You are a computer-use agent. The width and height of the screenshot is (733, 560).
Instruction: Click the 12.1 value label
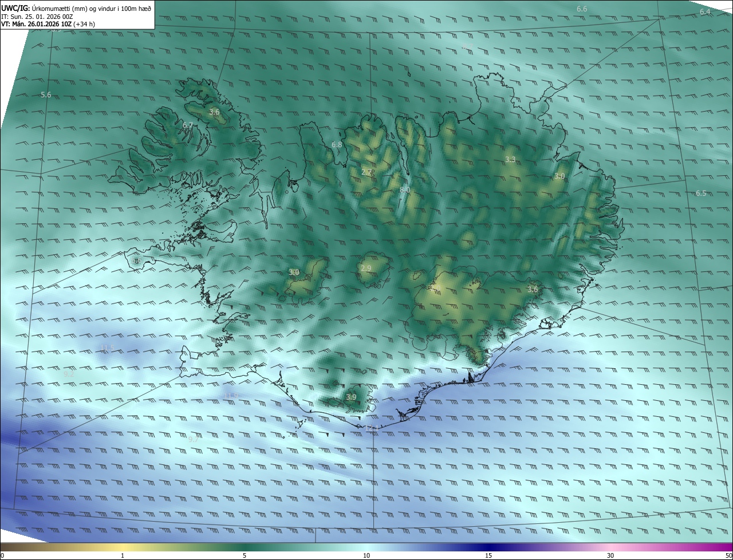[372, 428]
